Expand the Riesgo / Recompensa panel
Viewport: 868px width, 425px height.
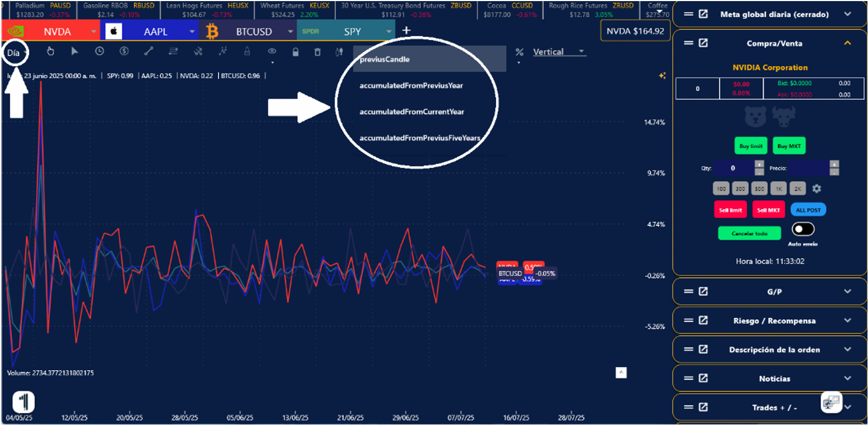click(x=847, y=321)
